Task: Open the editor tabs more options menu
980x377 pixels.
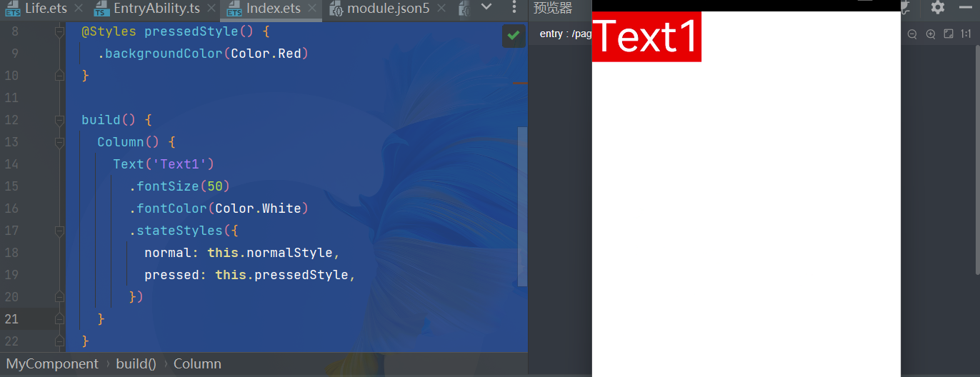Action: tap(514, 8)
